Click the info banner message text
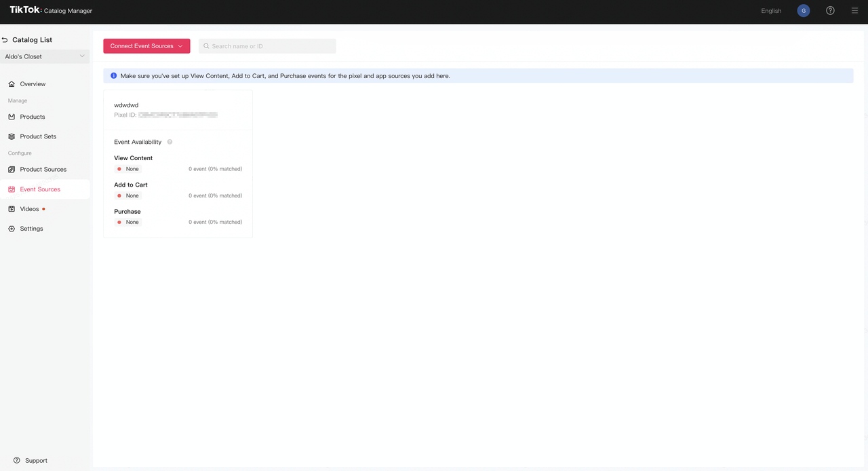This screenshot has width=868, height=471. [x=285, y=76]
